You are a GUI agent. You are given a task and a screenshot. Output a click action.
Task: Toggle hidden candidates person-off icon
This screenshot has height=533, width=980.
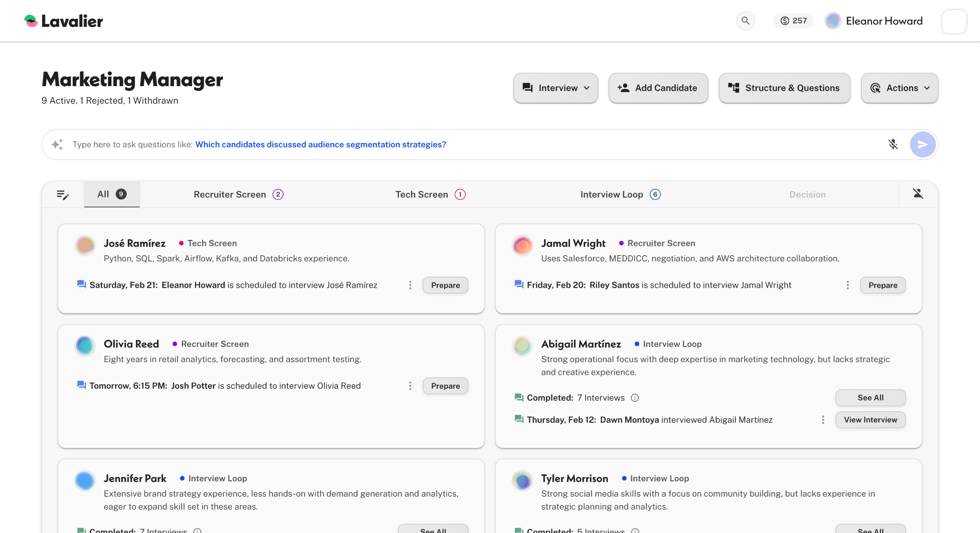click(918, 194)
